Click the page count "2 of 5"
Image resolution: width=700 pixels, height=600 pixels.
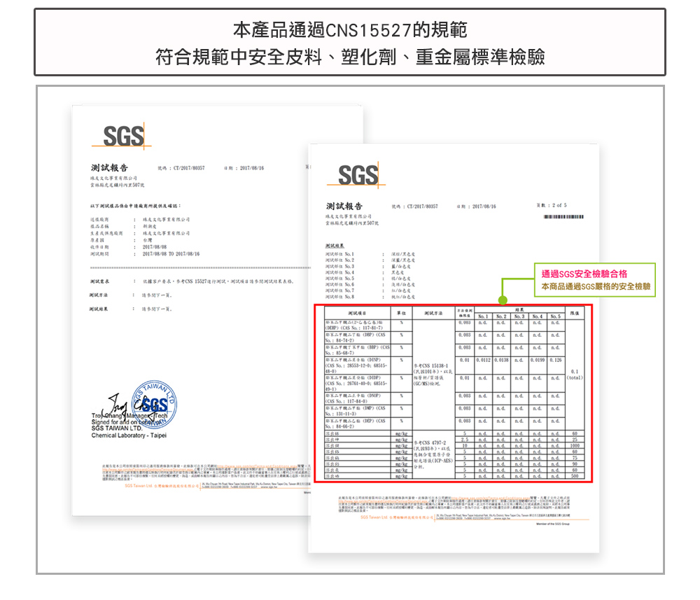559,205
